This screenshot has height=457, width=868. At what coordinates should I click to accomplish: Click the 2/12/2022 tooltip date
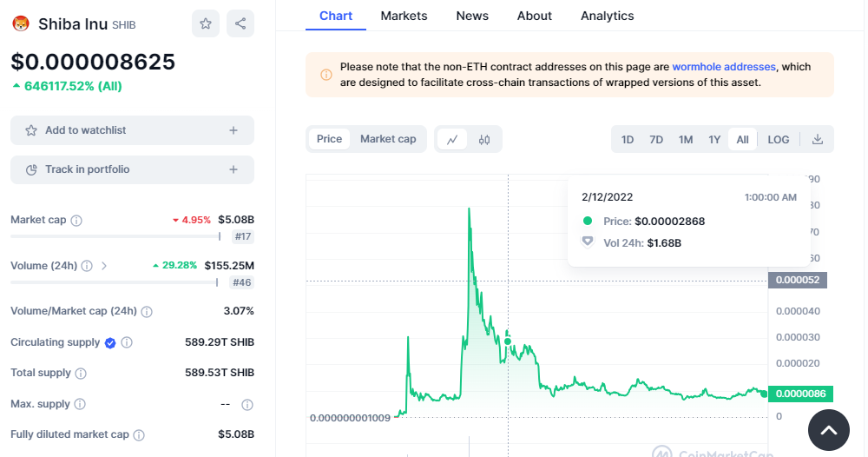[608, 197]
